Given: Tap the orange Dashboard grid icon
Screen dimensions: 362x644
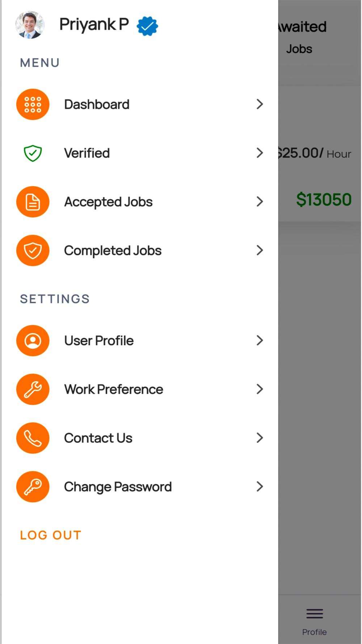Looking at the screenshot, I should 33,104.
